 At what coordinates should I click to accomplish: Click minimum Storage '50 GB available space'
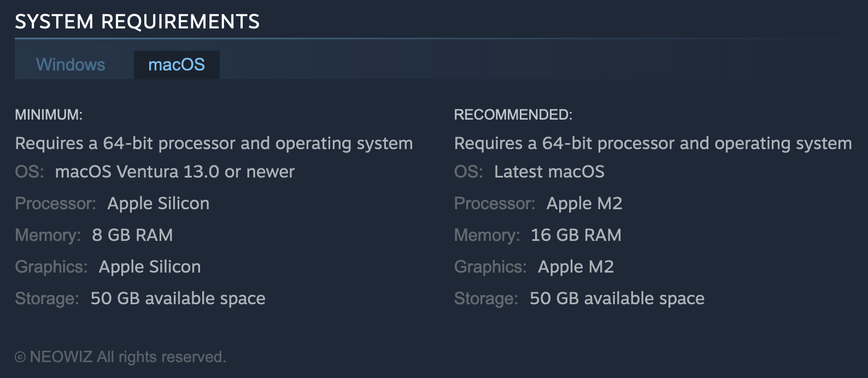click(178, 298)
